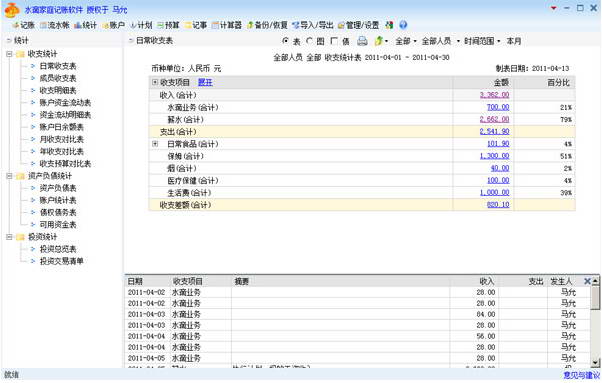Open 日常收支表 in the tree
Screen dimensions: 602x383
(x=58, y=66)
